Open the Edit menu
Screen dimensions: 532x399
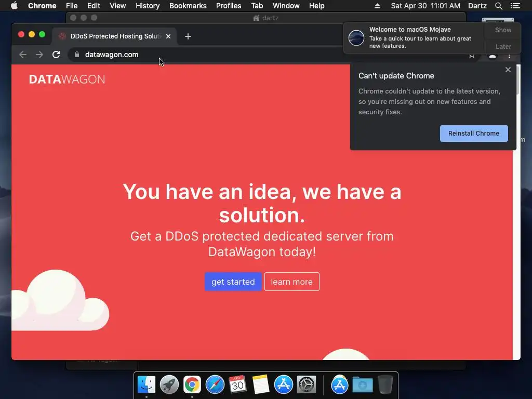(x=94, y=6)
